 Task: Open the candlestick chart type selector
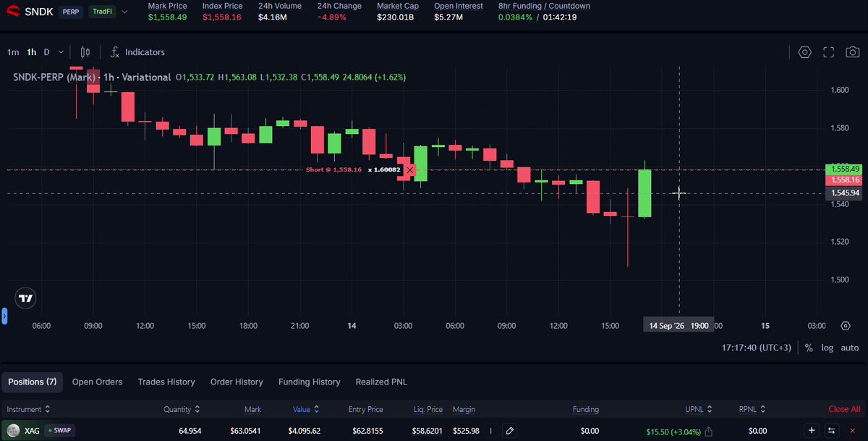[85, 52]
